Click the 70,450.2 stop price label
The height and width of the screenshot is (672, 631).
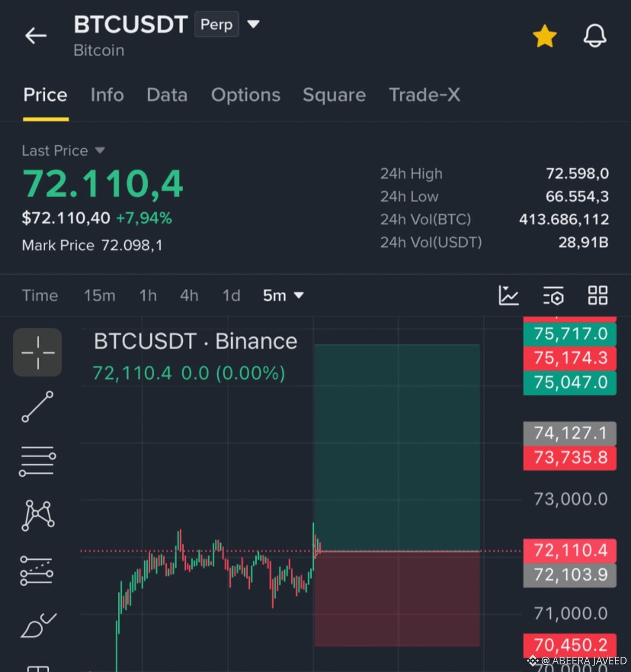click(570, 645)
